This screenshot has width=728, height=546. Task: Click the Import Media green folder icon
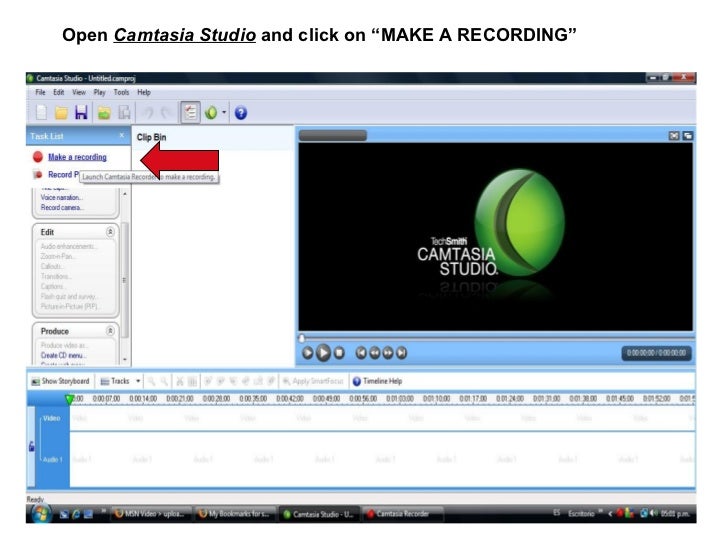[x=104, y=112]
